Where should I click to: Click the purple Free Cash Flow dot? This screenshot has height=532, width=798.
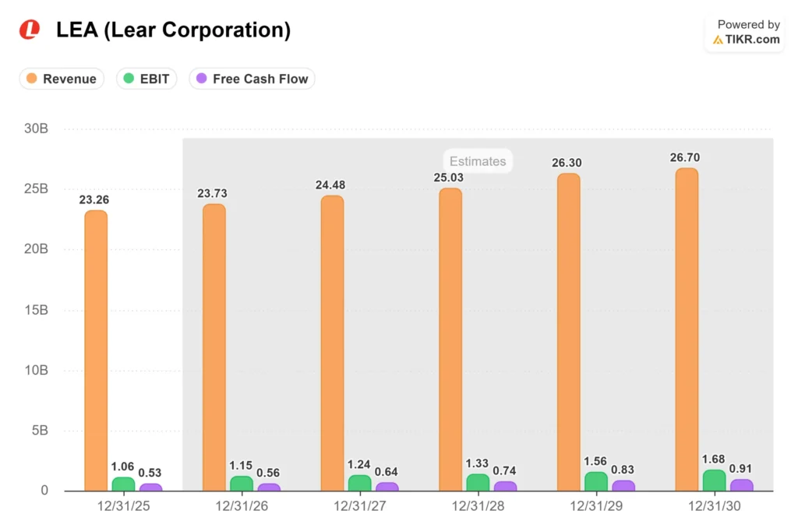(x=202, y=79)
